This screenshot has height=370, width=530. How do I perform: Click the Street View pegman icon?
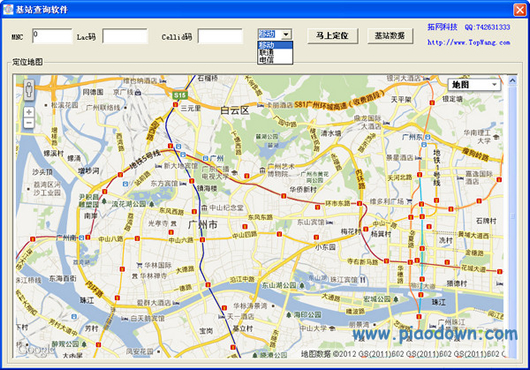coord(29,90)
